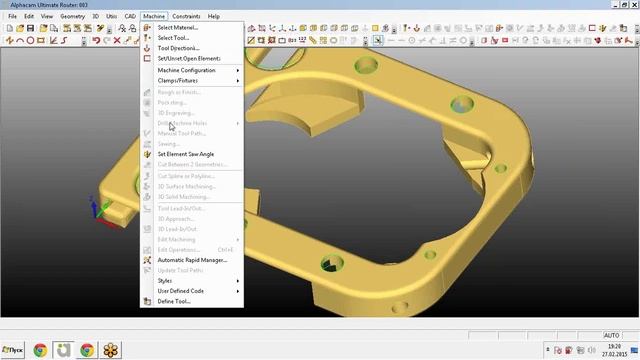The image size is (640, 360).
Task: Select the Line drawing tool
Action: [10, 40]
